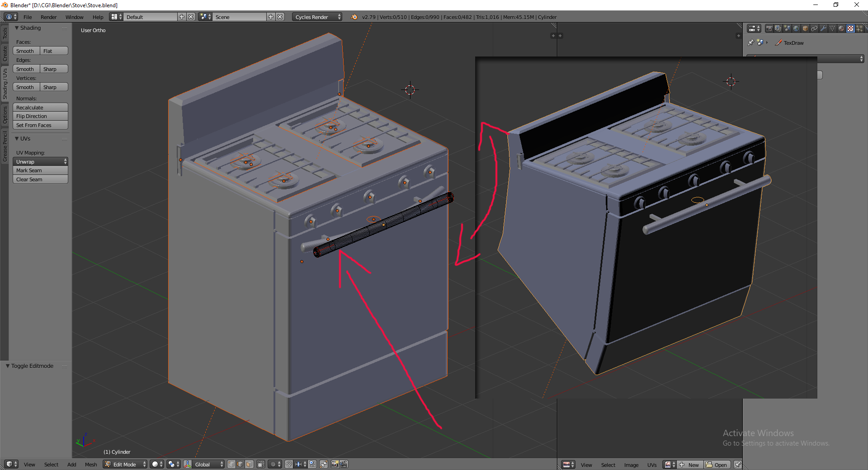Click Flip Direction button

(40, 116)
